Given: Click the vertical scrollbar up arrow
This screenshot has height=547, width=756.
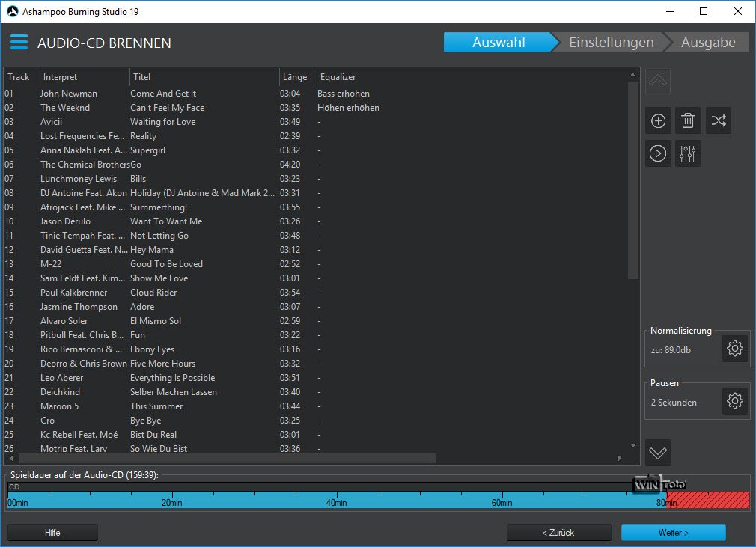Looking at the screenshot, I should pos(632,75).
